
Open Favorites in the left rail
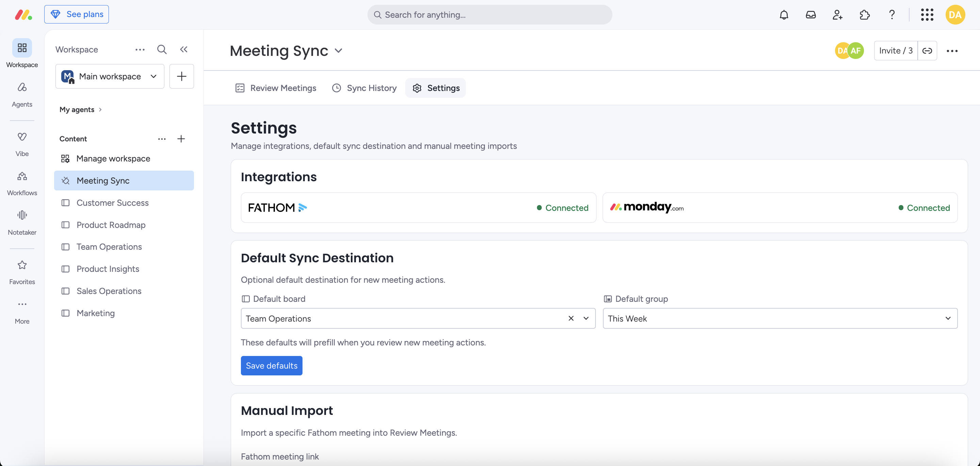click(x=22, y=272)
